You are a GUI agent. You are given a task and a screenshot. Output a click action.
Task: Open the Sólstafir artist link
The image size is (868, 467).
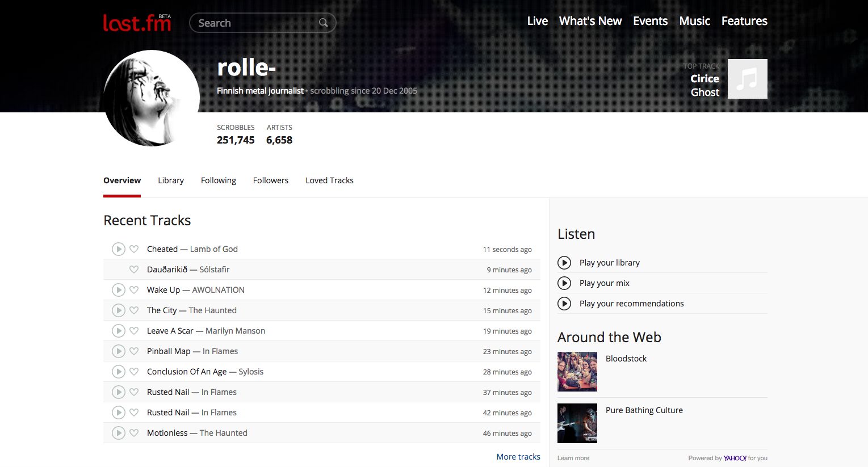(215, 270)
